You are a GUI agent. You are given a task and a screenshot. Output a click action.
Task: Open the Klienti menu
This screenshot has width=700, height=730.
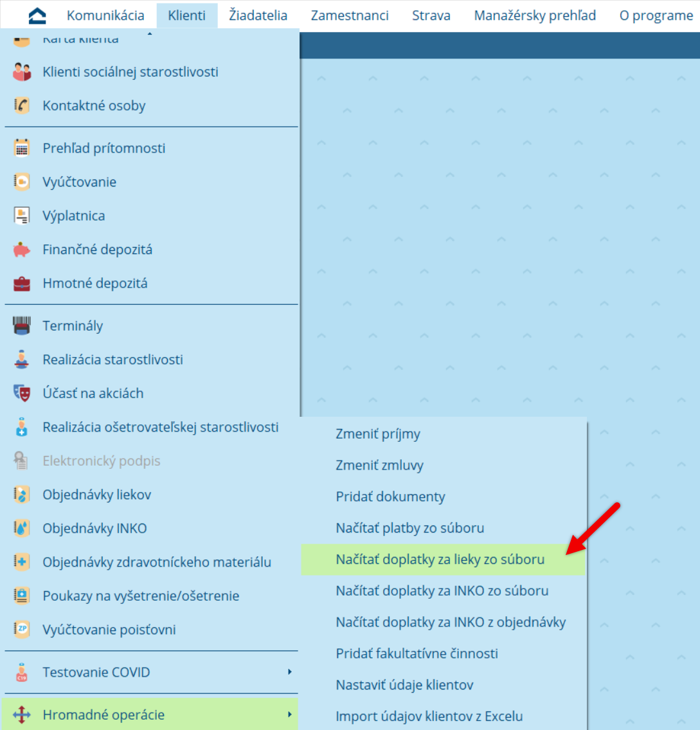pyautogui.click(x=186, y=15)
